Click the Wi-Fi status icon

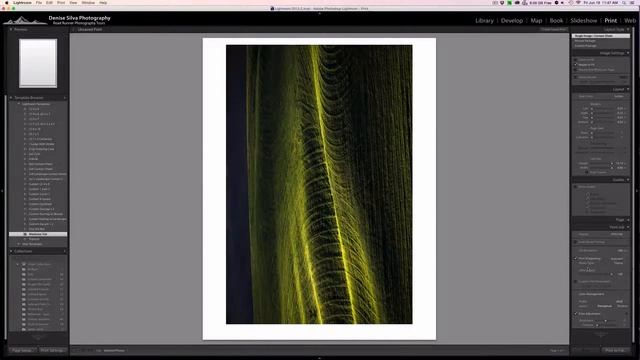pos(578,2)
